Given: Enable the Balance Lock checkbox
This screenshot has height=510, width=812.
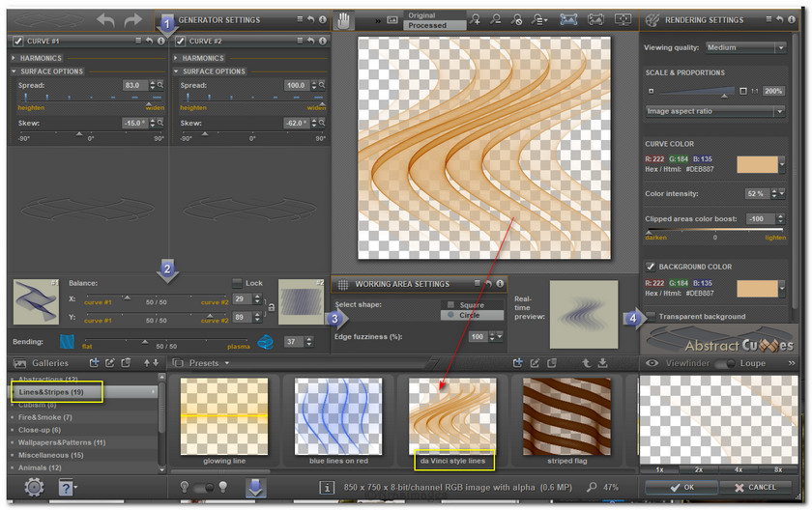Looking at the screenshot, I should click(237, 283).
